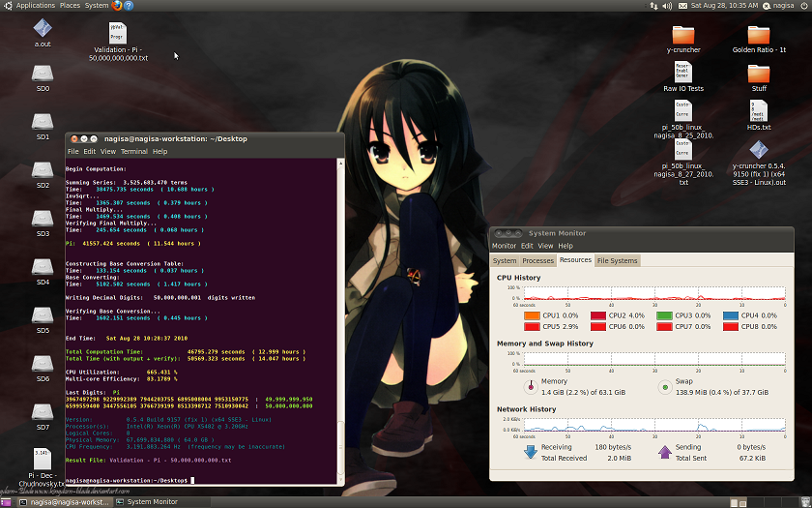Click the blue help icon in top panel
The image size is (812, 508).
pyautogui.click(x=130, y=5)
